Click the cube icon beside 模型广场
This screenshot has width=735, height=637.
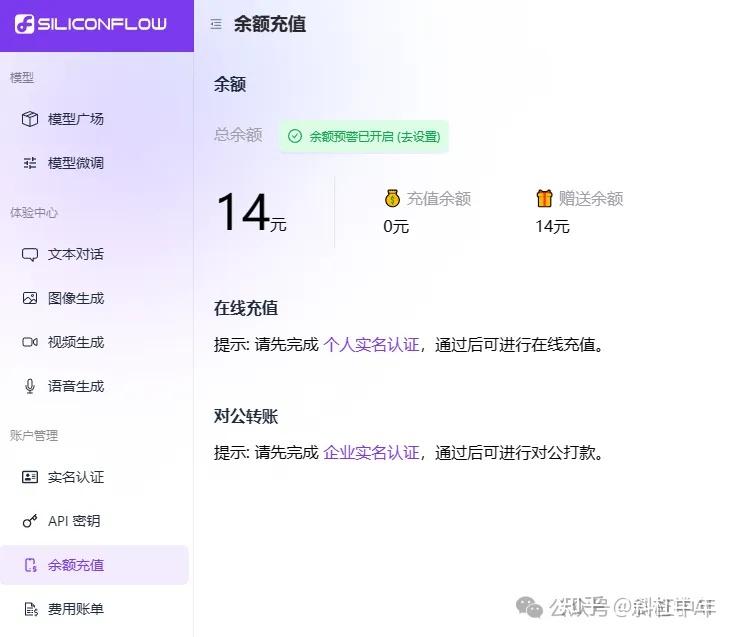click(30, 119)
